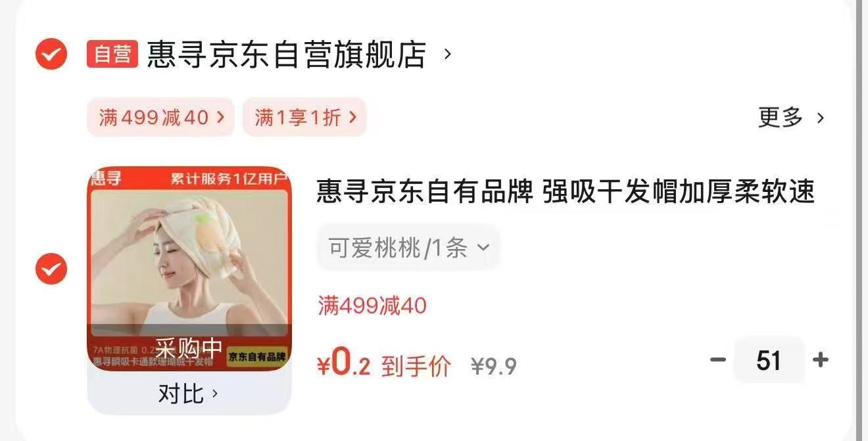Click the ¥0.2 到手价 price
Screen dimensions: 868x441
point(384,363)
